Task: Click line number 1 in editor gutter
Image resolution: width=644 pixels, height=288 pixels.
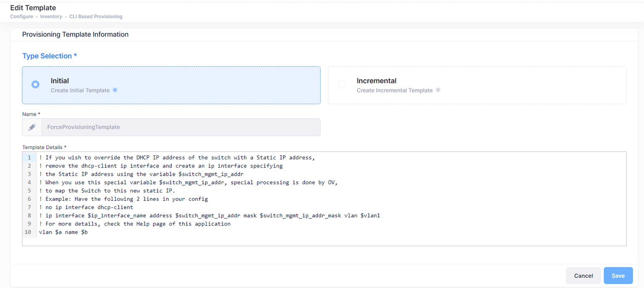Action: 29,157
